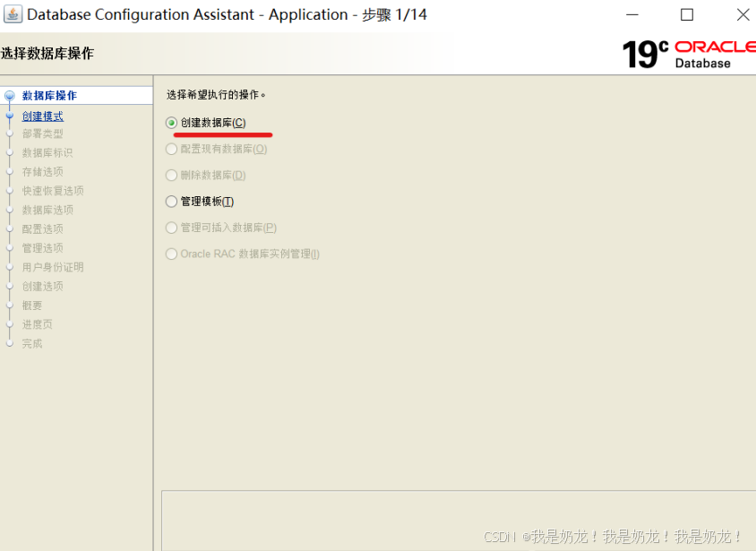Close the Database Configuration Assistant window
The image size is (756, 551).
(743, 15)
